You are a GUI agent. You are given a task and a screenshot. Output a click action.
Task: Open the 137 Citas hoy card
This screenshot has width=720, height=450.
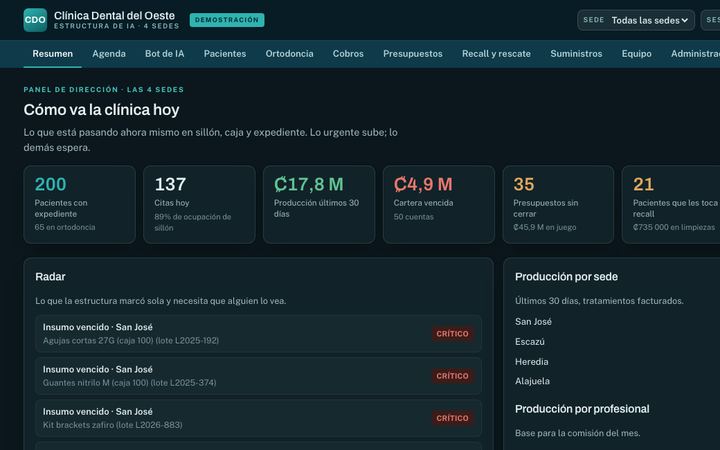pos(199,204)
